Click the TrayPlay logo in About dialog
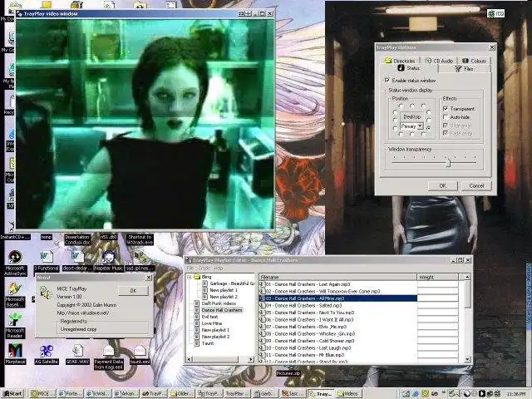Image resolution: width=532 pixels, height=399 pixels. pos(46,293)
